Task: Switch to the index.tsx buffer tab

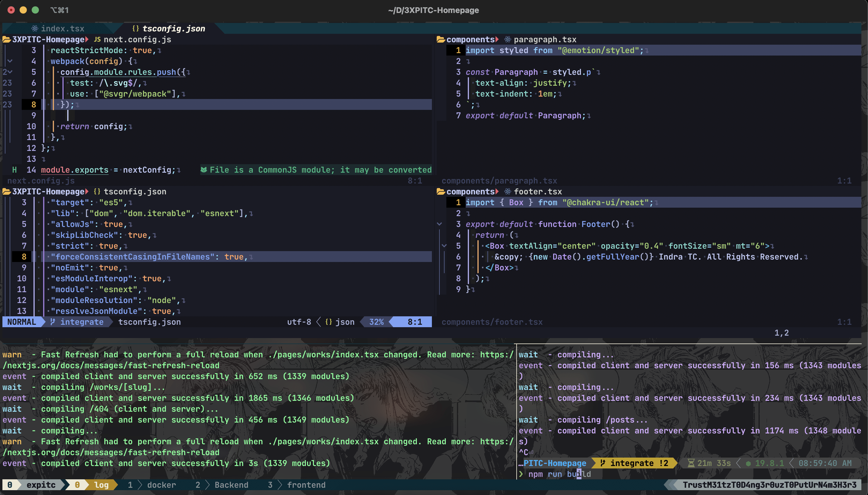Action: pyautogui.click(x=62, y=29)
